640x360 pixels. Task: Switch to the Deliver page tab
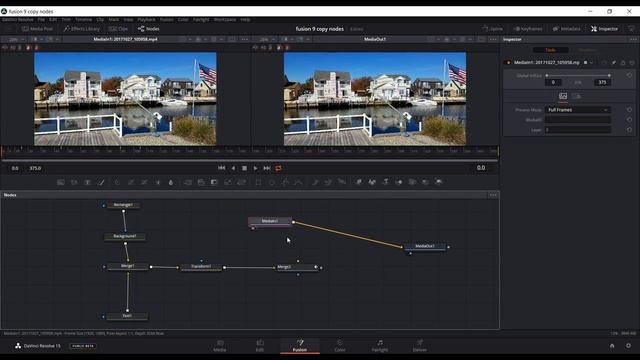(x=420, y=346)
